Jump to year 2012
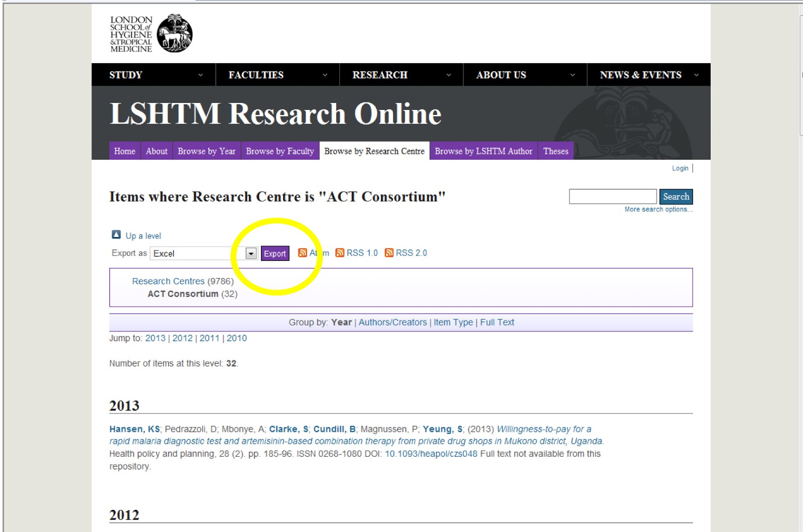Image resolution: width=803 pixels, height=532 pixels. (x=182, y=338)
